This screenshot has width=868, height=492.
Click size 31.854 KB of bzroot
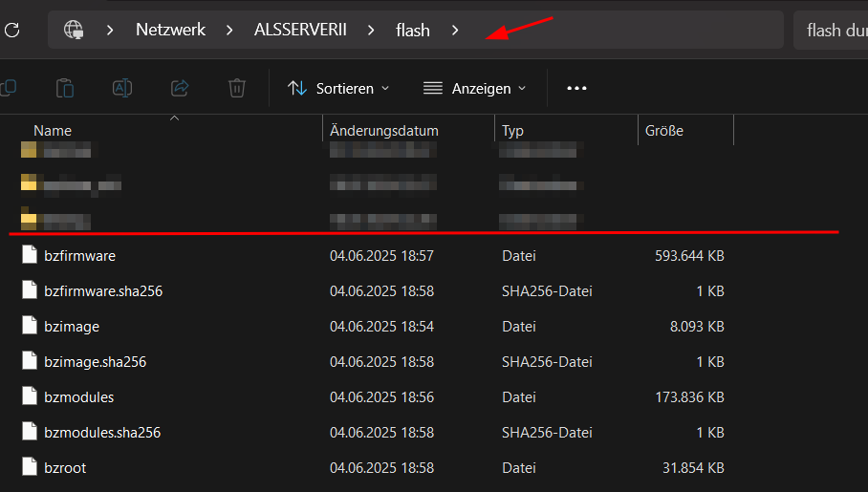click(x=694, y=468)
